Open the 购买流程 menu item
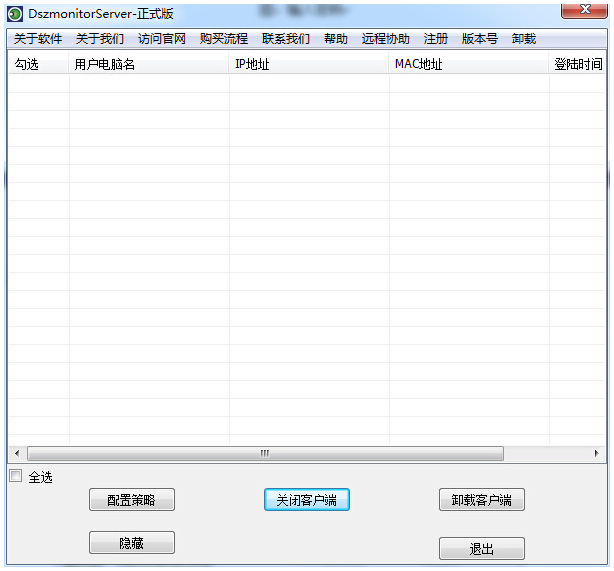 pos(224,39)
